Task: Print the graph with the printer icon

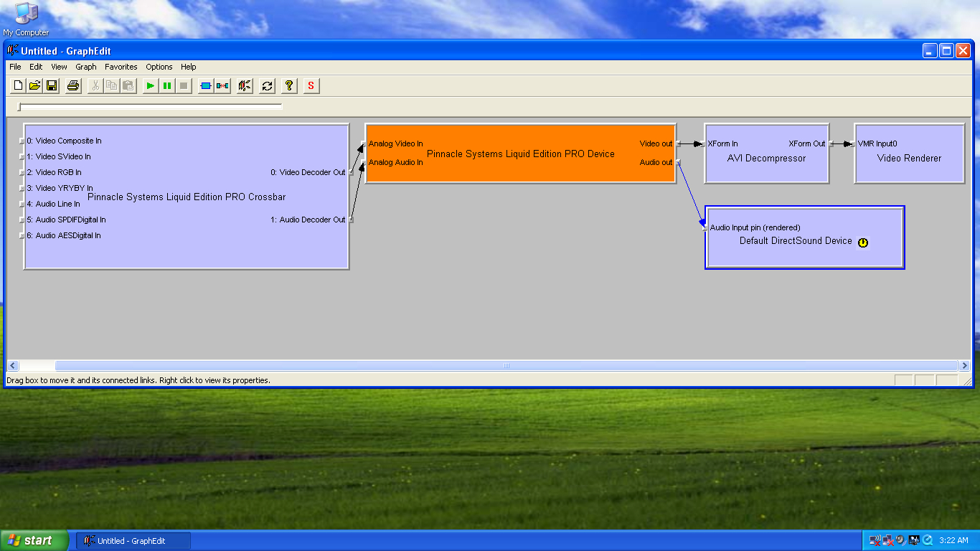Action: tap(73, 85)
